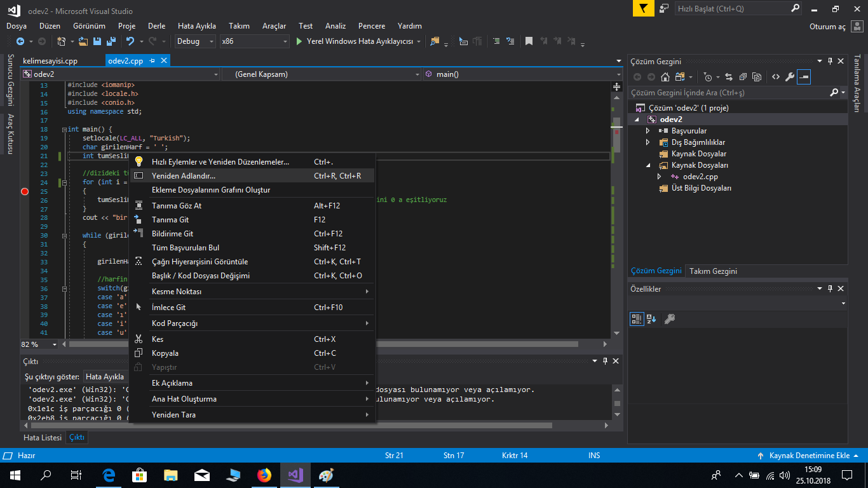Expand the Dış Bağımlılıklar tree node

coord(648,142)
